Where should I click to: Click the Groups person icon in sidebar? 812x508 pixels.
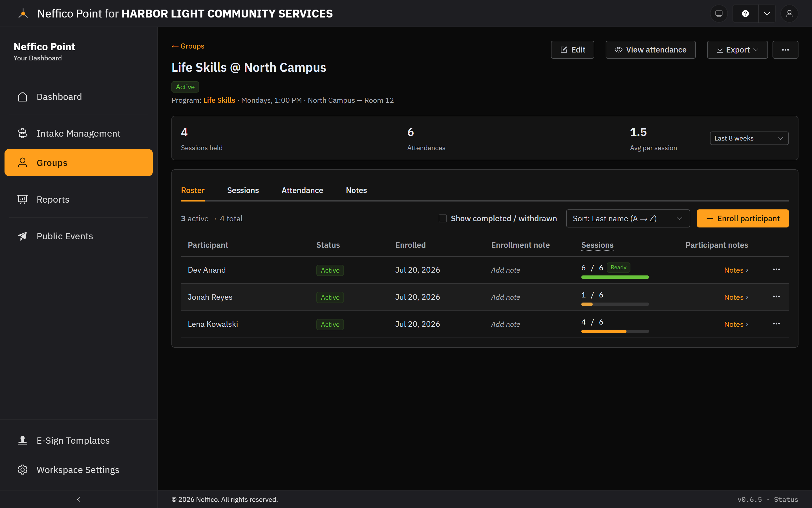tap(23, 163)
